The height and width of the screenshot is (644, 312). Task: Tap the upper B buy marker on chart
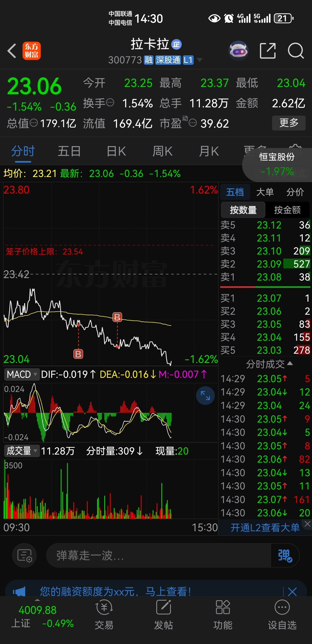click(x=117, y=317)
